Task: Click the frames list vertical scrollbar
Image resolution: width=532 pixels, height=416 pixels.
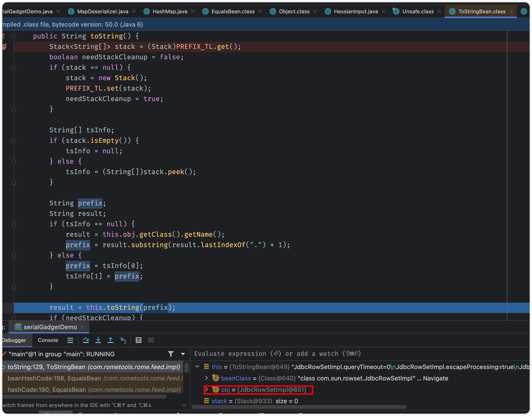Action: coord(187,368)
